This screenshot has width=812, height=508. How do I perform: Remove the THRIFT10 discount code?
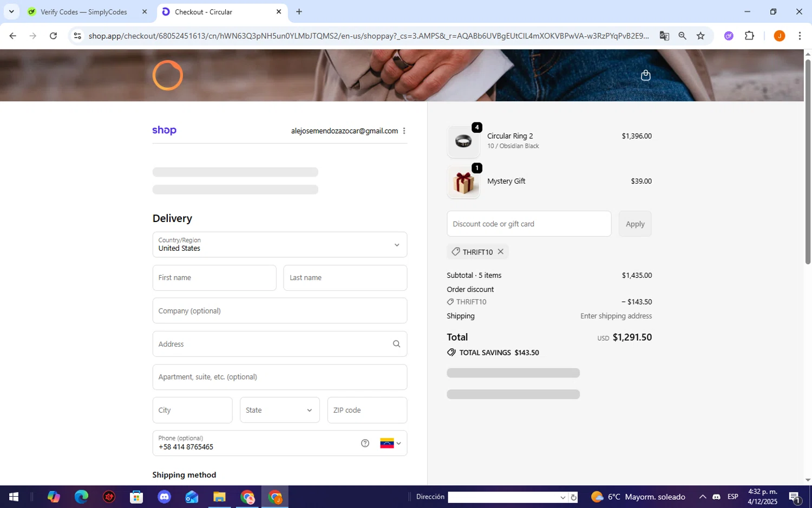[500, 252]
